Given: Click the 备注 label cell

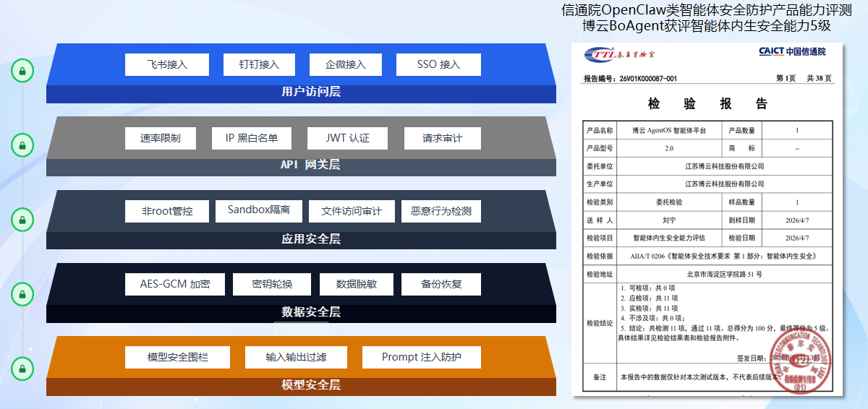Looking at the screenshot, I should (600, 377).
